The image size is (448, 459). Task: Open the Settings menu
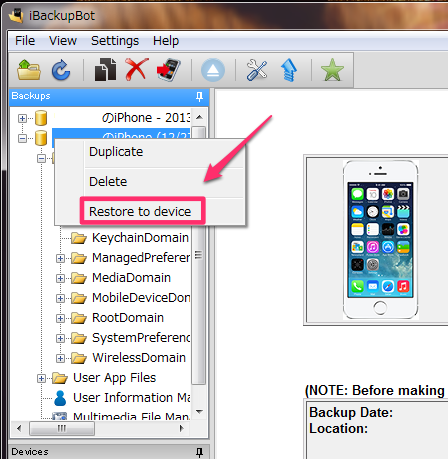coord(115,41)
